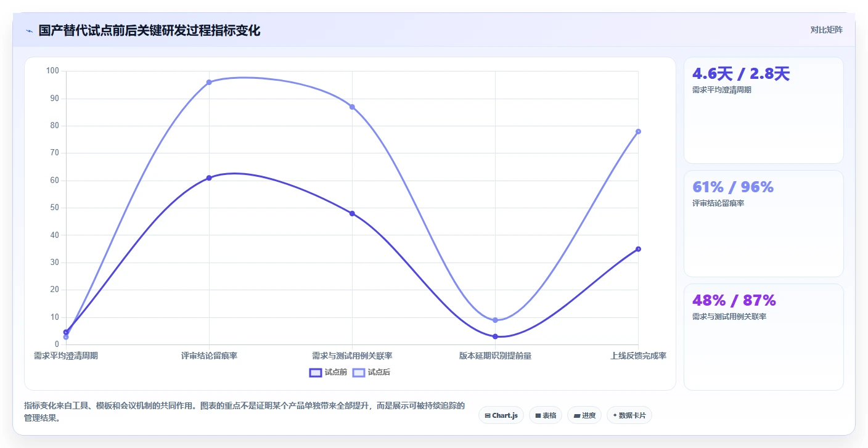Click the 4.6天 / 2.8天 card value
Screen dimensions: 868x448
click(x=741, y=74)
